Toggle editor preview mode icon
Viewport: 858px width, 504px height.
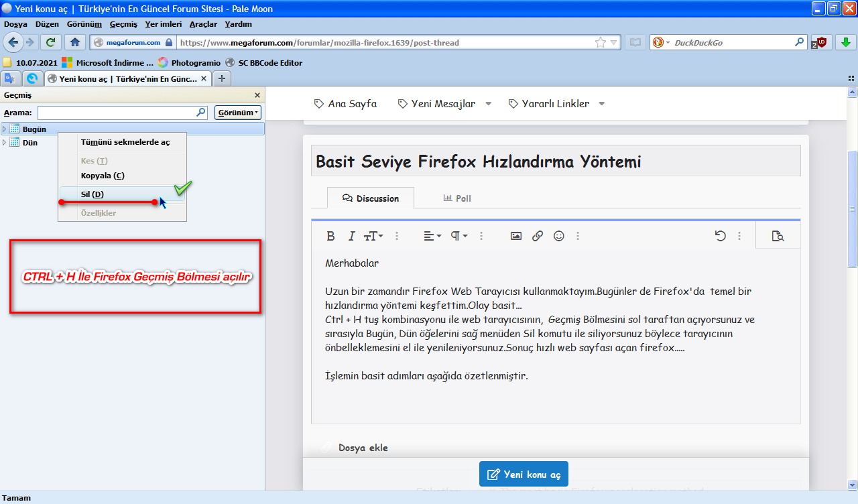(x=778, y=236)
